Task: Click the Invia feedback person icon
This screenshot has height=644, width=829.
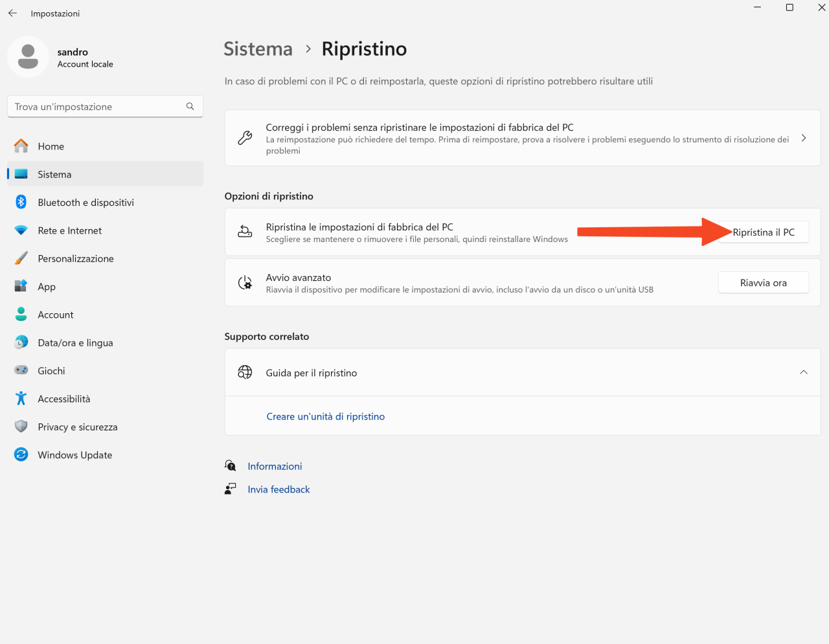Action: (230, 489)
